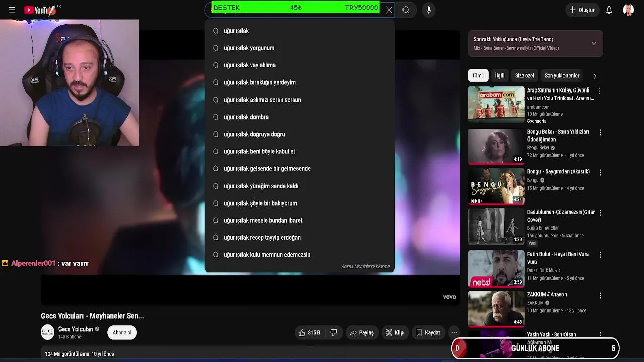This screenshot has height=362, width=644.
Task: Select the Son yüklenenler filter chip
Action: click(562, 75)
